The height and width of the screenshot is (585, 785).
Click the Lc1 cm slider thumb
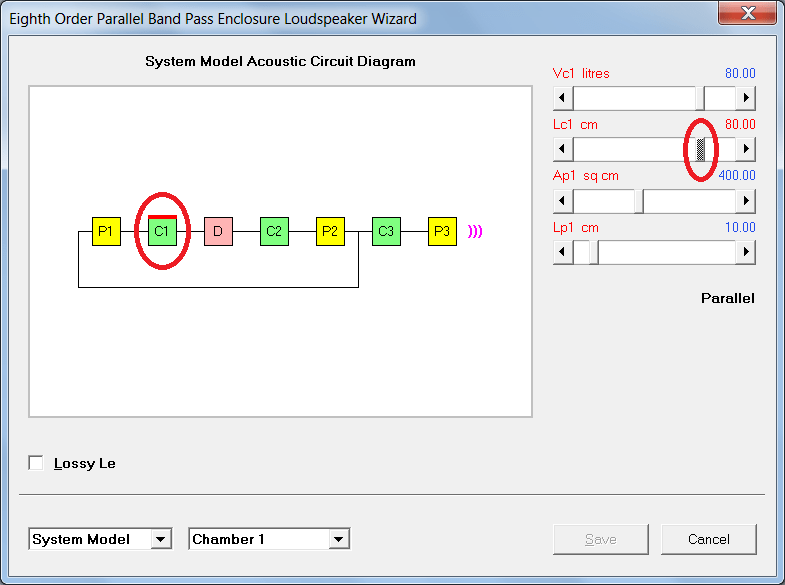(x=700, y=149)
